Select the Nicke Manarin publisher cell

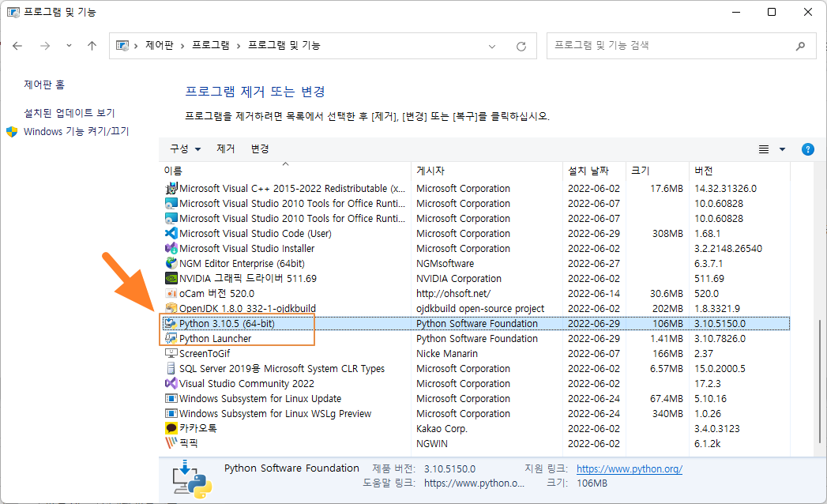[x=447, y=354]
